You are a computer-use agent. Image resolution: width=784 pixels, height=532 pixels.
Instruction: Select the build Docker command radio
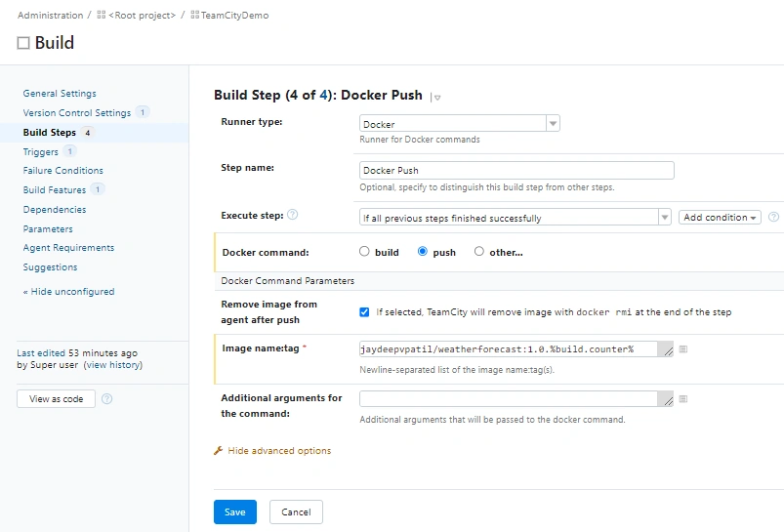pyautogui.click(x=364, y=251)
